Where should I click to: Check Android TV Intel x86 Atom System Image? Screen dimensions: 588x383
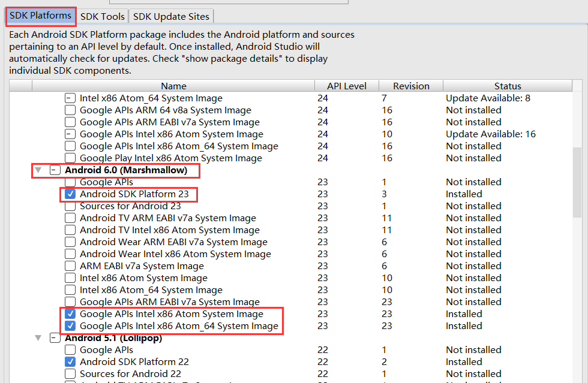tap(70, 230)
